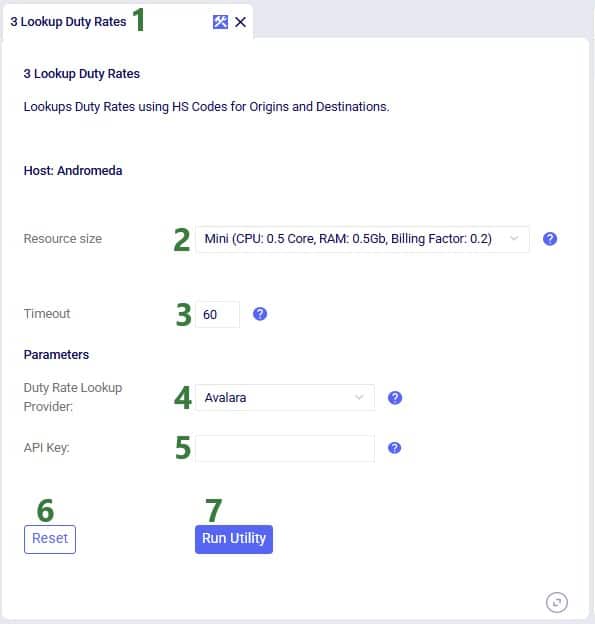Show the Timeout help tooltip icon
Image resolution: width=595 pixels, height=624 pixels.
click(260, 314)
